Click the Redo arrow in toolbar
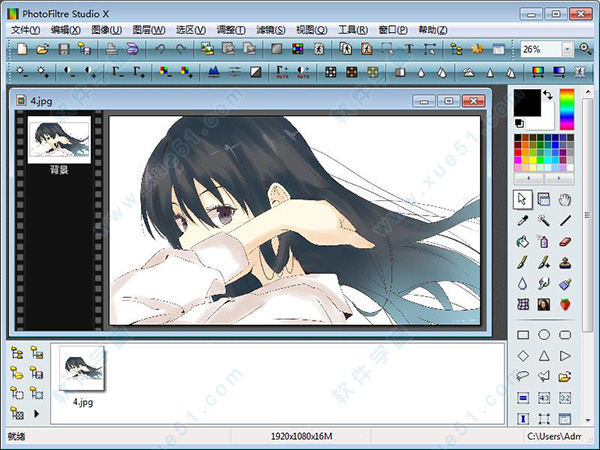 pos(181,49)
